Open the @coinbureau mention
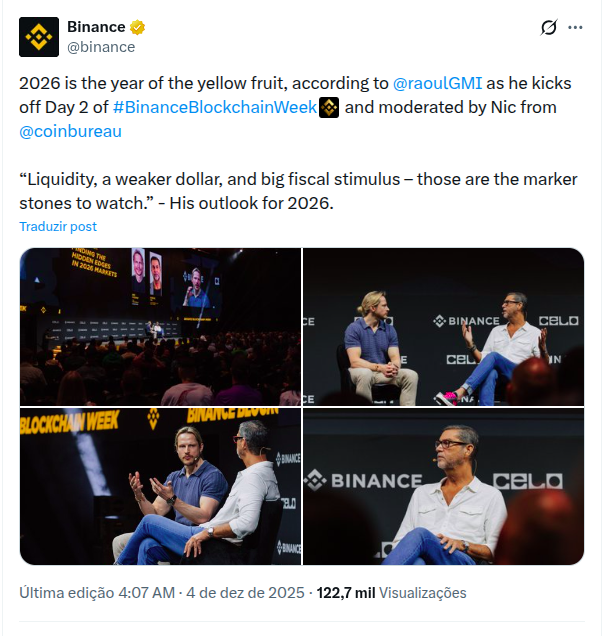The width and height of the screenshot is (605, 636). tap(69, 130)
